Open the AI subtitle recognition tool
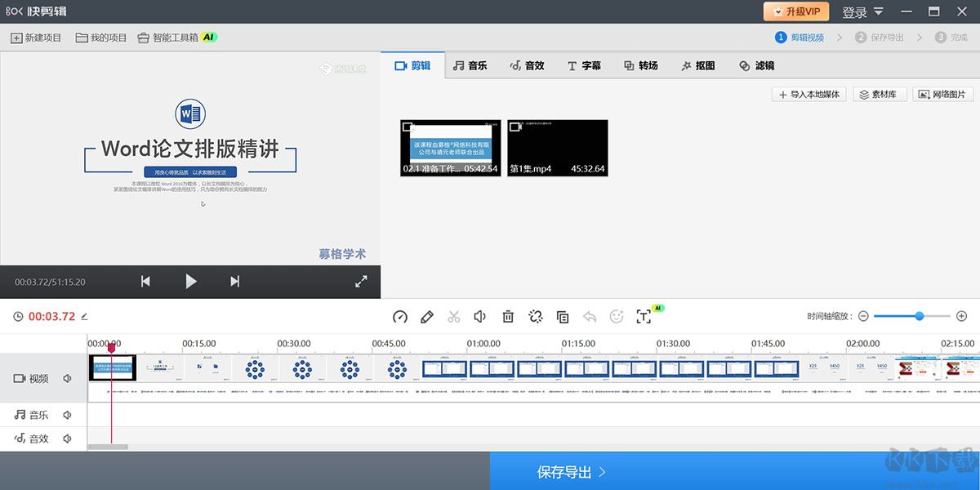 tap(645, 317)
